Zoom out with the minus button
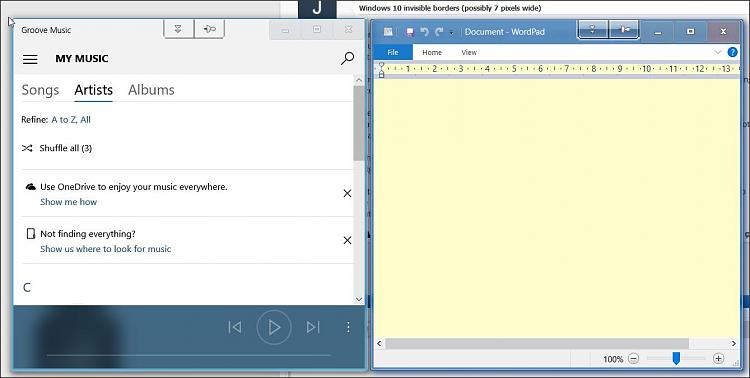750x378 pixels. [633, 358]
